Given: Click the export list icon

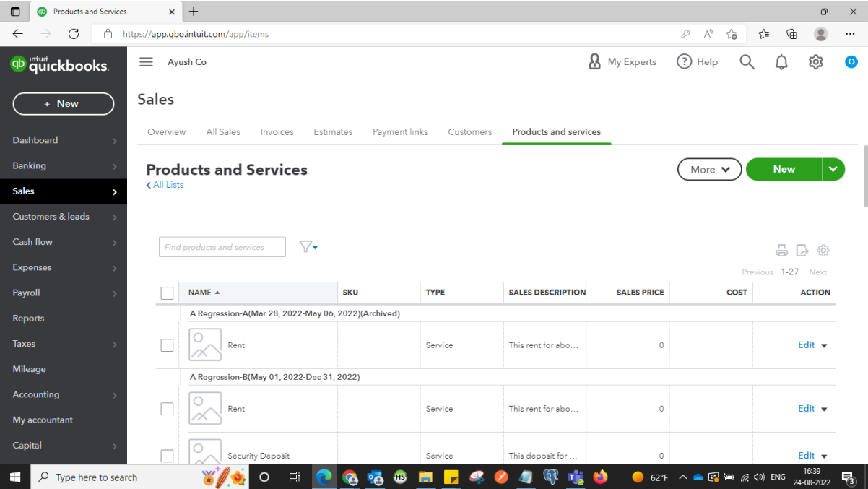Looking at the screenshot, I should pos(802,251).
